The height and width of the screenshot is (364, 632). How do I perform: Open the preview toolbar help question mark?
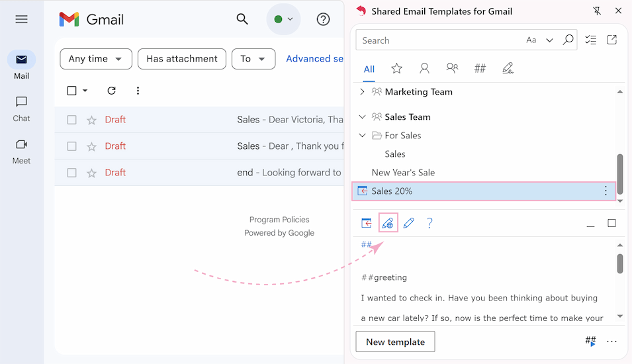pos(429,223)
